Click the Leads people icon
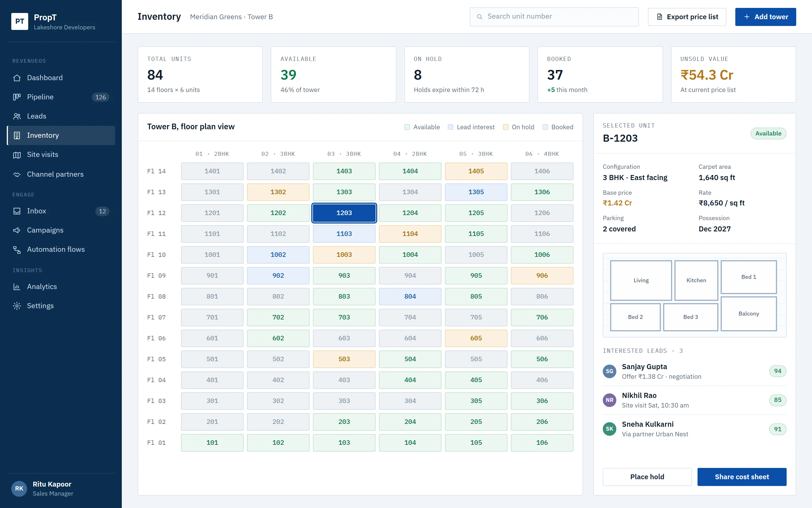 click(x=17, y=116)
